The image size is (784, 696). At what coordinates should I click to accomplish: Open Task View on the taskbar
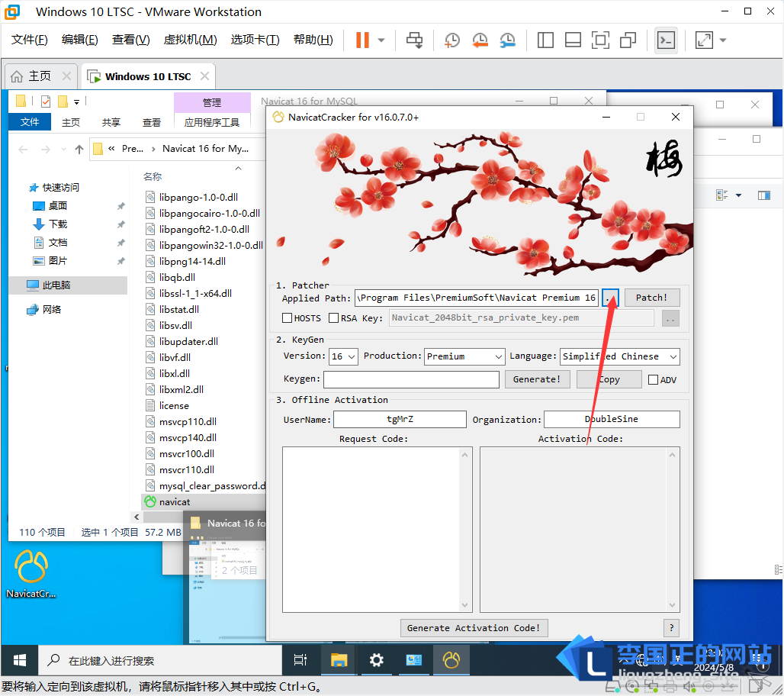pyautogui.click(x=300, y=660)
